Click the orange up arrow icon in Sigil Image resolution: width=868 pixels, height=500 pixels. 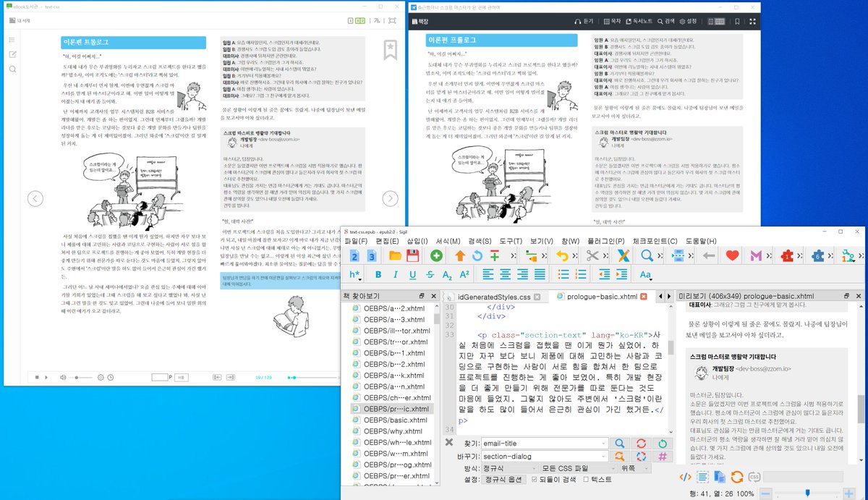(460, 255)
